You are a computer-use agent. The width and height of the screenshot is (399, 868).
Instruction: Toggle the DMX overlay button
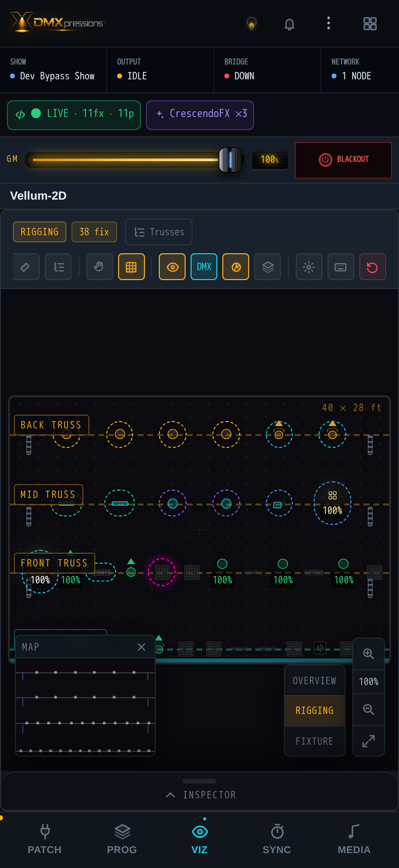[x=204, y=267]
